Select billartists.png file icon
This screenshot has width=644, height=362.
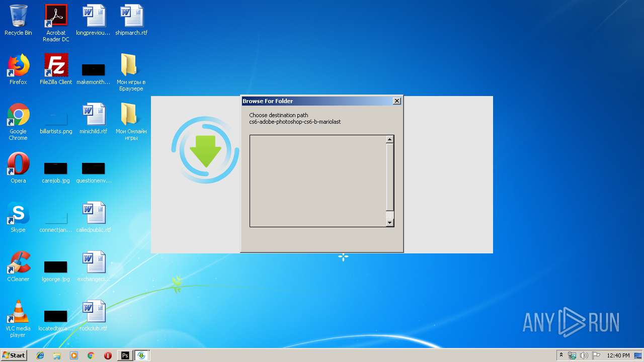point(56,122)
